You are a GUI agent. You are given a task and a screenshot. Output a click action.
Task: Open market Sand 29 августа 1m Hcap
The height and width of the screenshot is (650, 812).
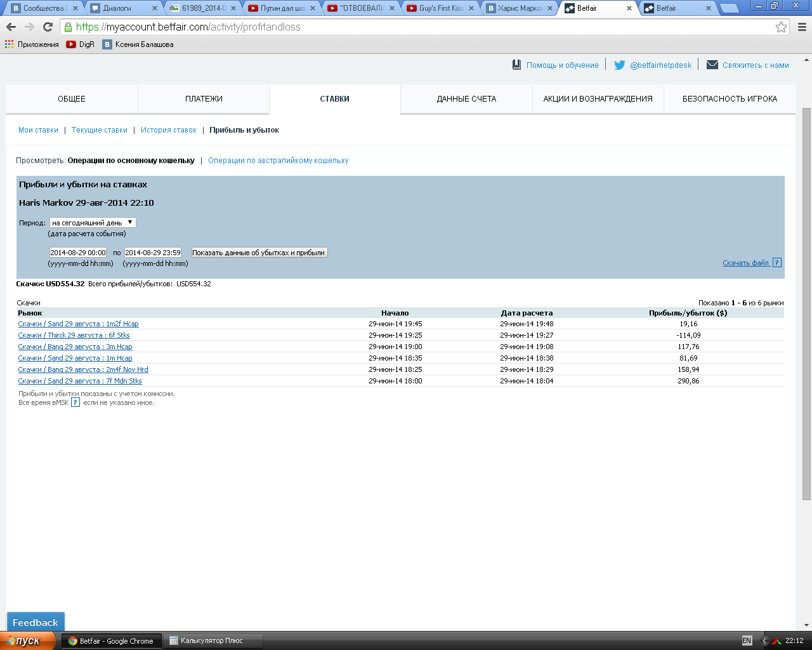coord(75,358)
